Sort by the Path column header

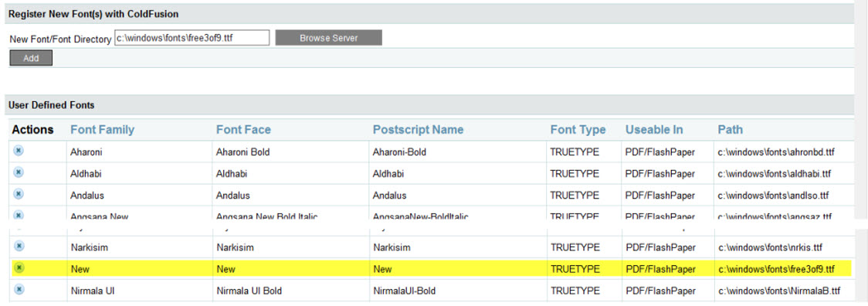[731, 130]
